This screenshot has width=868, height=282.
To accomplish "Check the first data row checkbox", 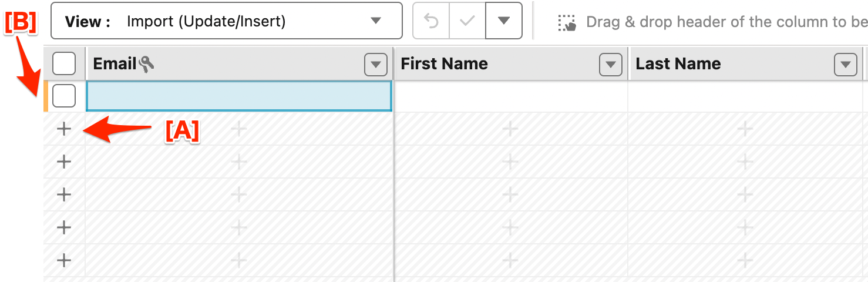I will click(64, 96).
